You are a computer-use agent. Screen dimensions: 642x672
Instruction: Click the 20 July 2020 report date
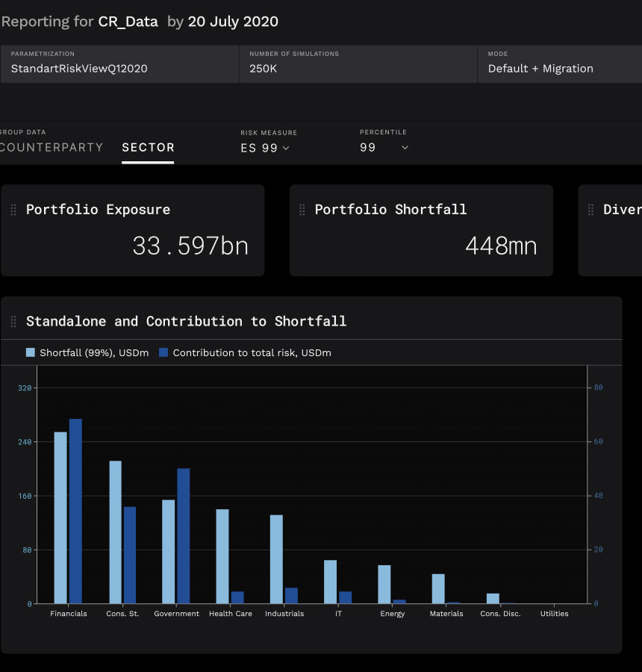233,22
